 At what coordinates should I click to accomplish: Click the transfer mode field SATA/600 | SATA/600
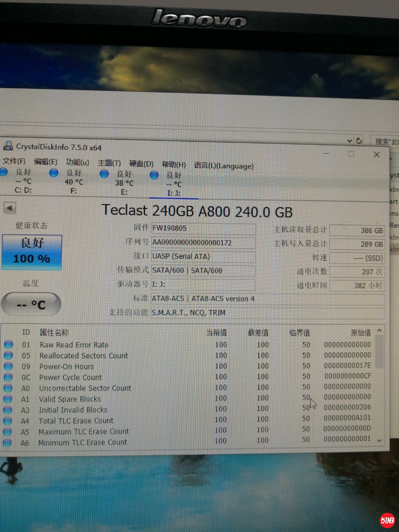click(x=204, y=270)
